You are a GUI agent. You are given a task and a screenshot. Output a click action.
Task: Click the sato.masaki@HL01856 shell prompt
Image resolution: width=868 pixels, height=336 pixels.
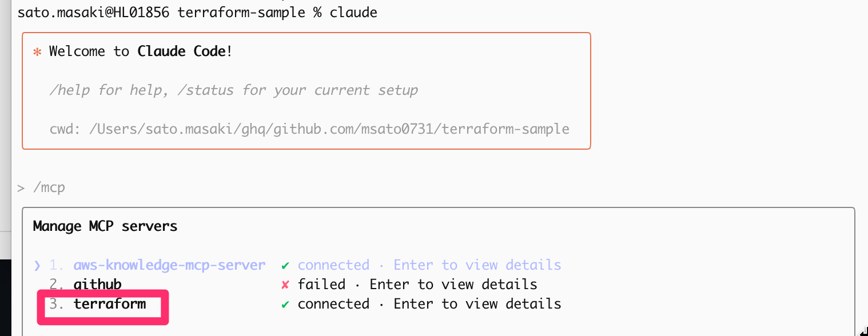coord(94,13)
